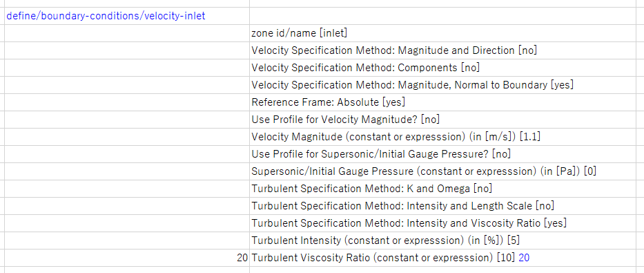Viewport: 644px width, 273px height.
Task: Select the Reference Frame: Absolute [yes] cell
Action: point(447,102)
